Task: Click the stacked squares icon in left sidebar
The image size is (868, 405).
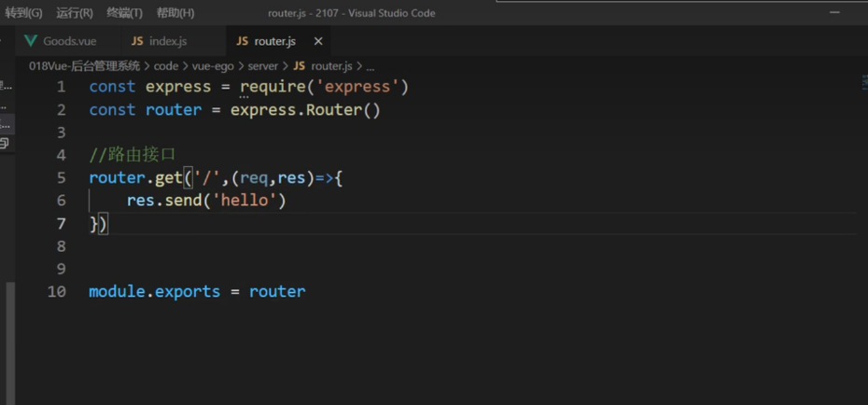Action: coord(5,144)
